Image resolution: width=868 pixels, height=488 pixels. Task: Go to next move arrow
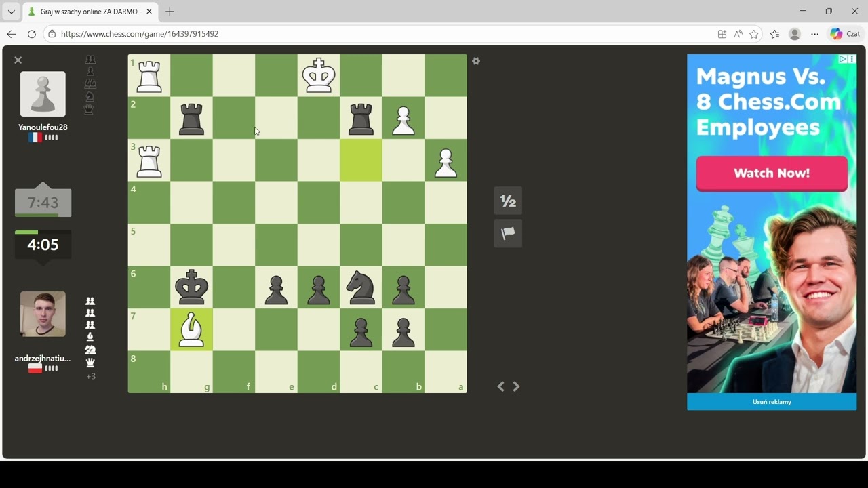coord(516,386)
